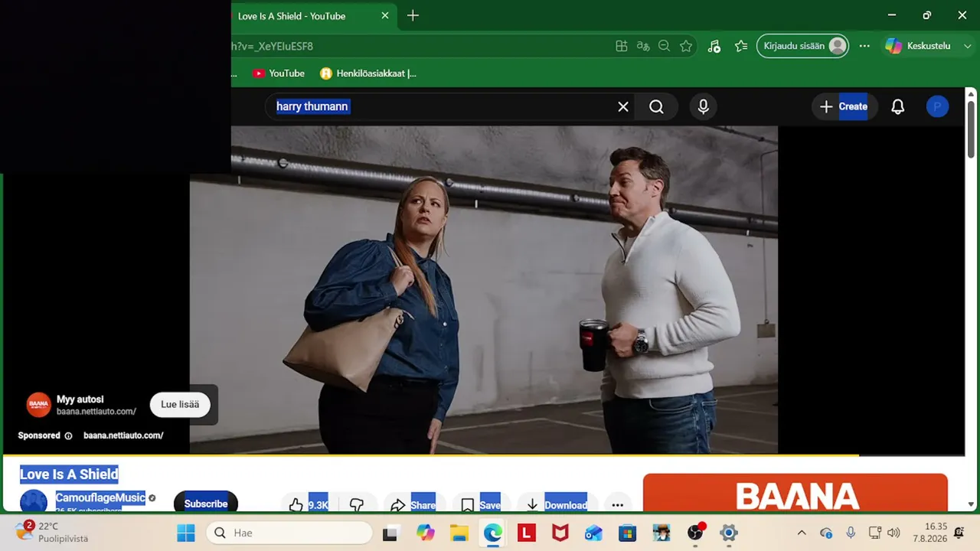Image resolution: width=980 pixels, height=551 pixels.
Task: Open more actions ellipsis below the video
Action: [x=618, y=504]
